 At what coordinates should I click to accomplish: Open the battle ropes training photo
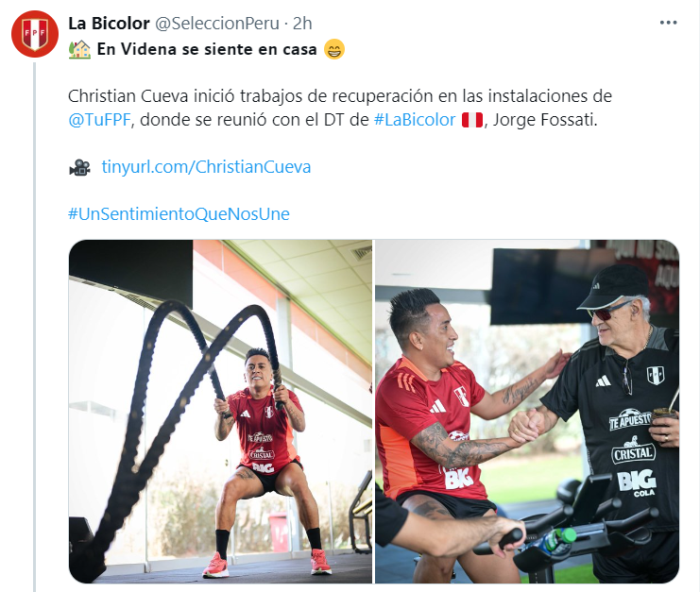point(220,412)
